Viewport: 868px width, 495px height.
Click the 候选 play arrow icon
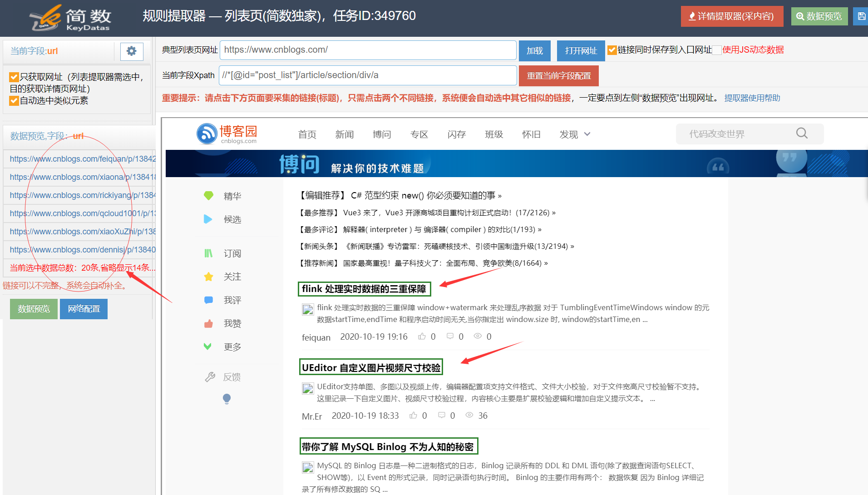click(x=208, y=219)
